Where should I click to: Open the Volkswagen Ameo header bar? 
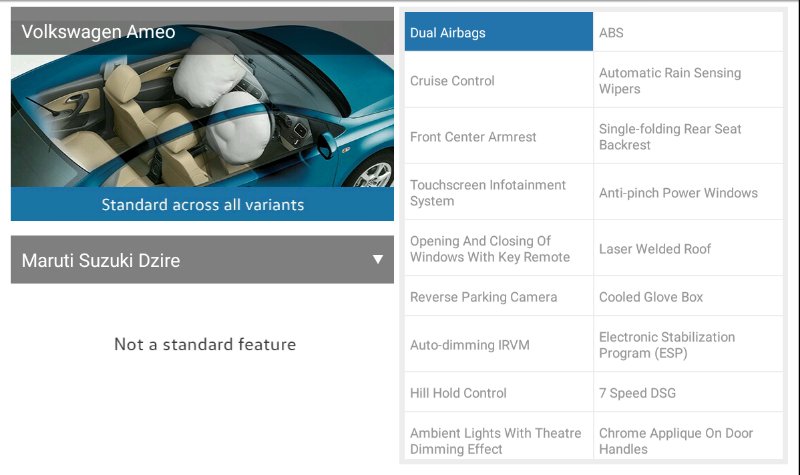[202, 31]
